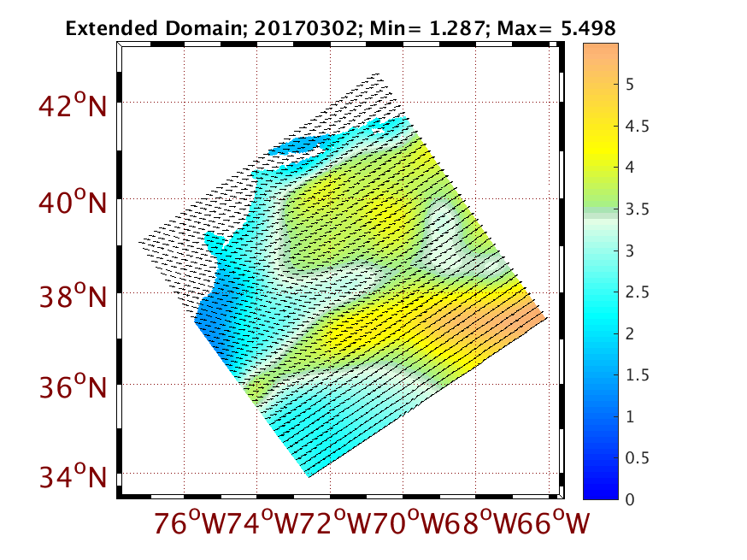Click the colorbar tick label 3.5

click(637, 209)
